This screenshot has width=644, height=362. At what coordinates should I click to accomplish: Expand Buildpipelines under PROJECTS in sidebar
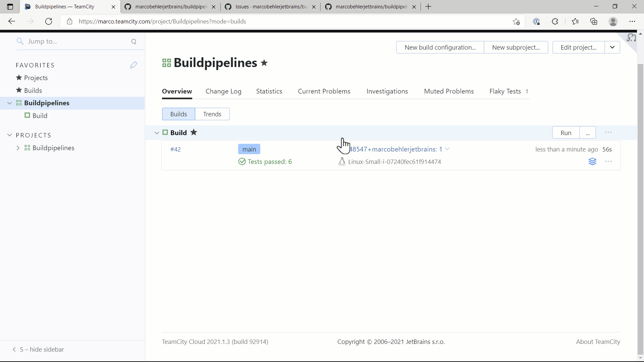(18, 148)
